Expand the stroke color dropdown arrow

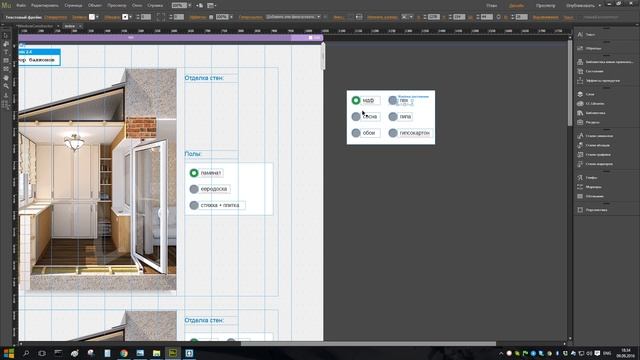(130, 17)
